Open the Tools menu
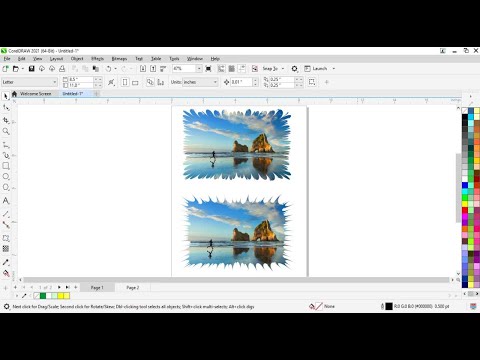Image resolution: width=480 pixels, height=360 pixels. [174, 59]
